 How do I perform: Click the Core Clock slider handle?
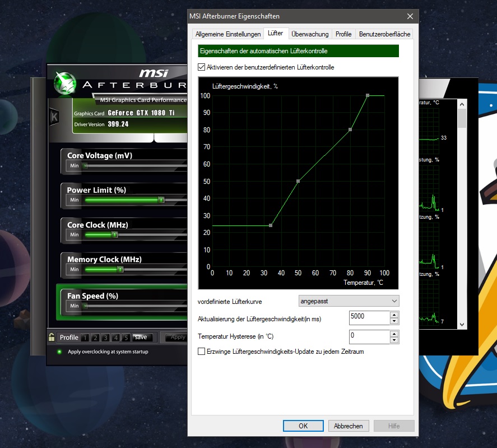click(115, 234)
